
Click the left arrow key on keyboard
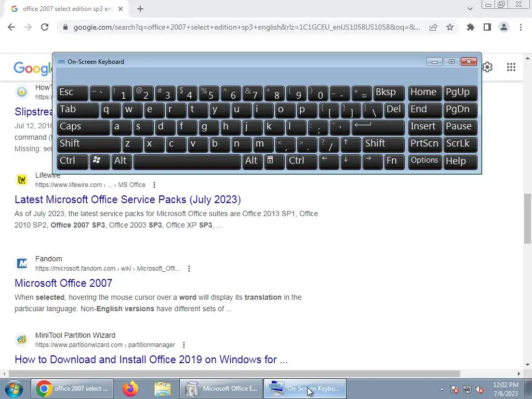pos(329,162)
